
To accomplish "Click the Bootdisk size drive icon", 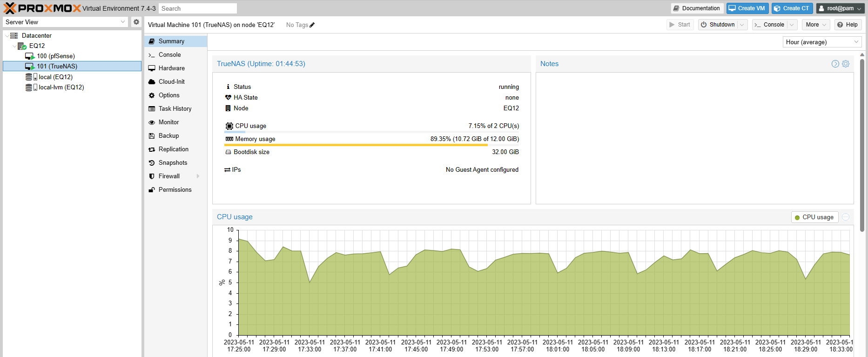I will tap(228, 152).
